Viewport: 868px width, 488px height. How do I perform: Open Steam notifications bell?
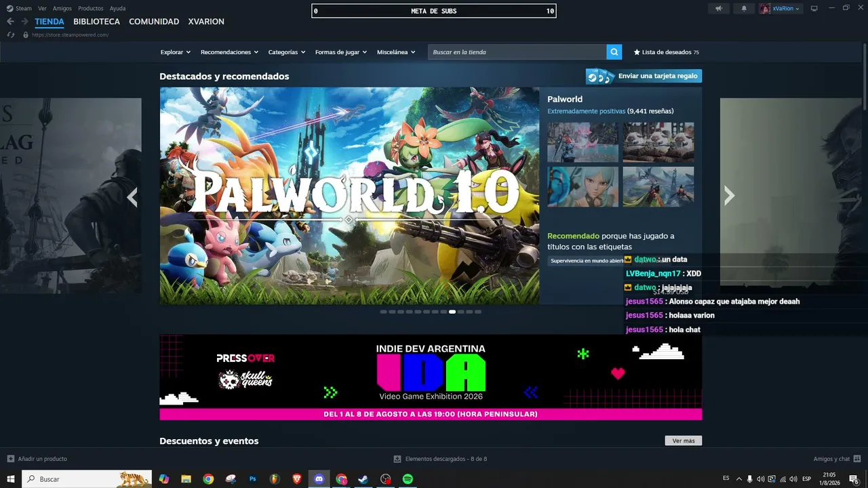744,9
